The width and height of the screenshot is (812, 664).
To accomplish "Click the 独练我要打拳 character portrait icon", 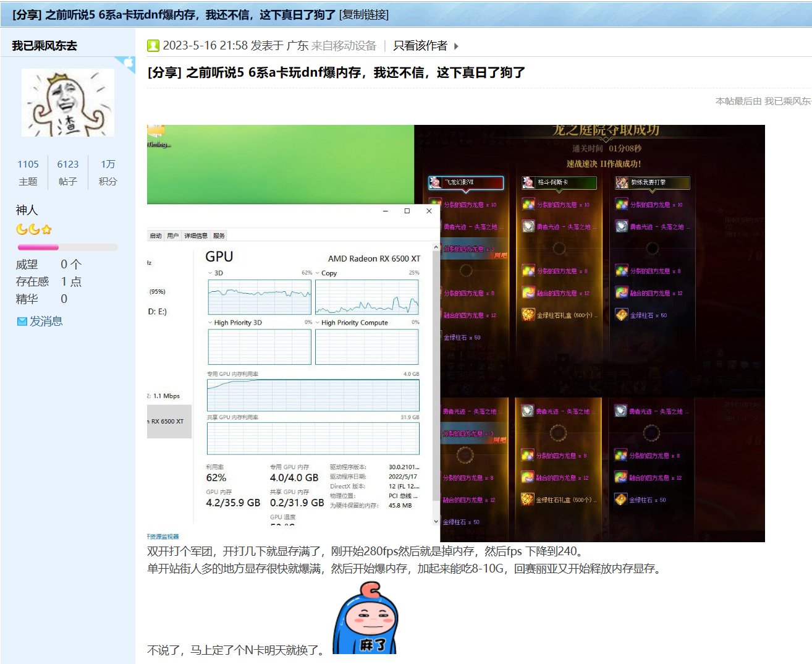I will (x=622, y=182).
